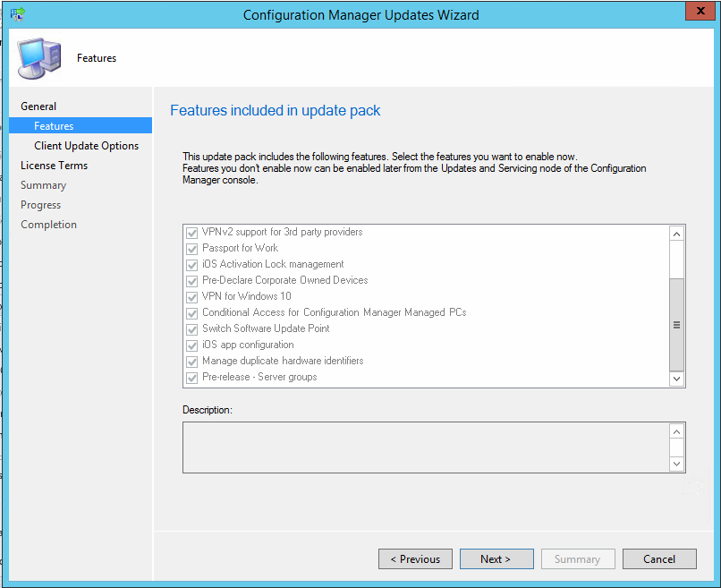Open the Client Update Options step

pos(86,145)
